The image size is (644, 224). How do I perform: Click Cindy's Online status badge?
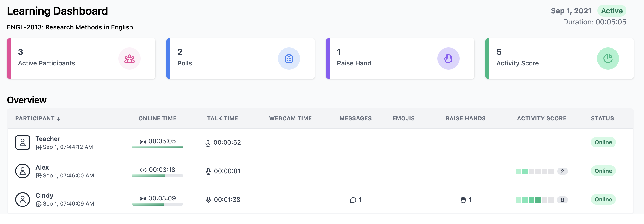[x=603, y=199]
